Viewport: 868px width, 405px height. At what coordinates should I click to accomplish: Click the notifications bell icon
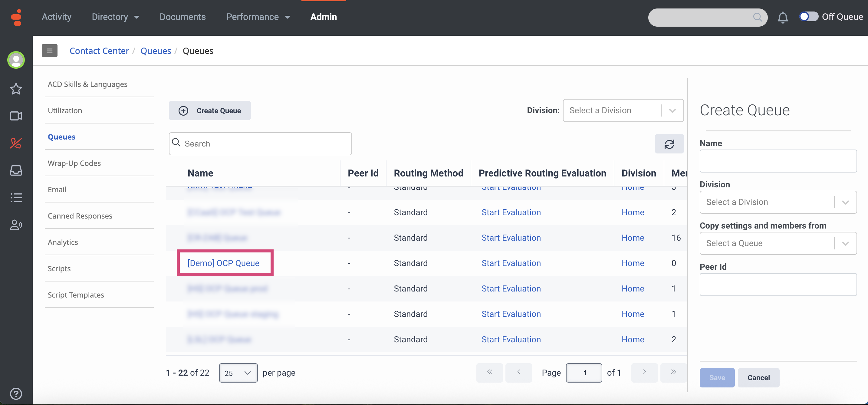pos(782,17)
